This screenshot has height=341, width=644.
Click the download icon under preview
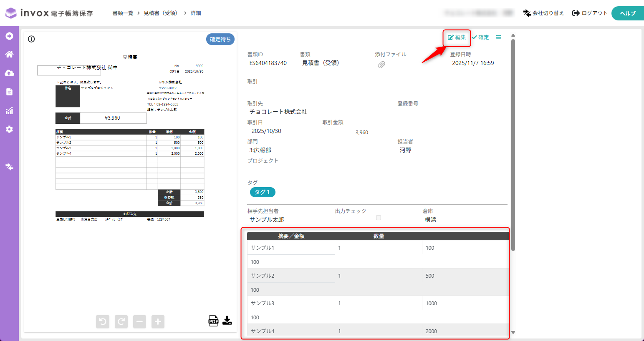click(227, 320)
